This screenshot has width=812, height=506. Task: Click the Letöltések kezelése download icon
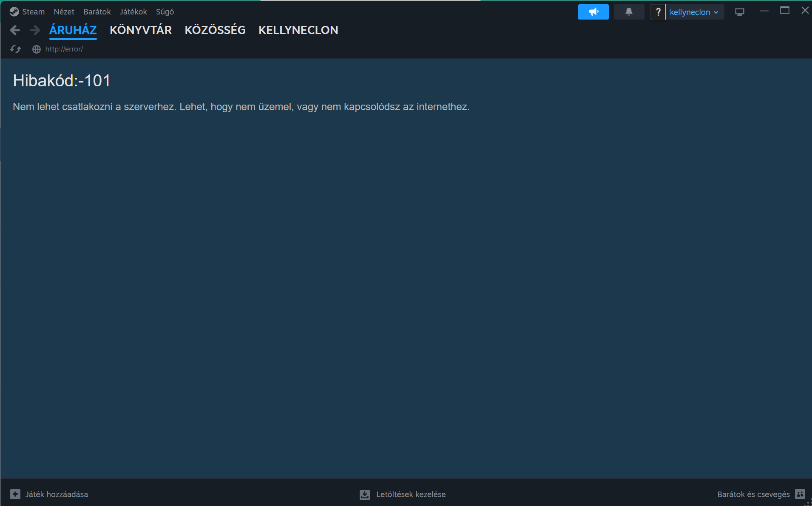point(365,495)
